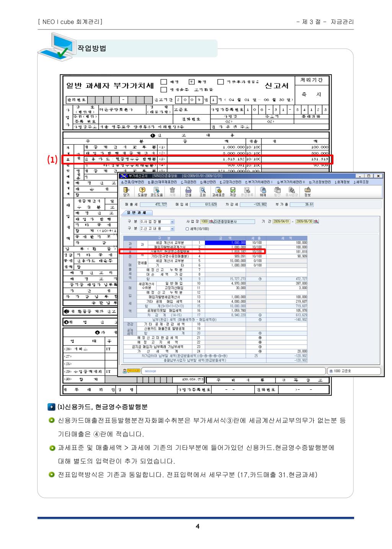The height and width of the screenshot is (549, 392).
Task: Click the 종사업장 toolbar icon
Action: click(x=292, y=191)
